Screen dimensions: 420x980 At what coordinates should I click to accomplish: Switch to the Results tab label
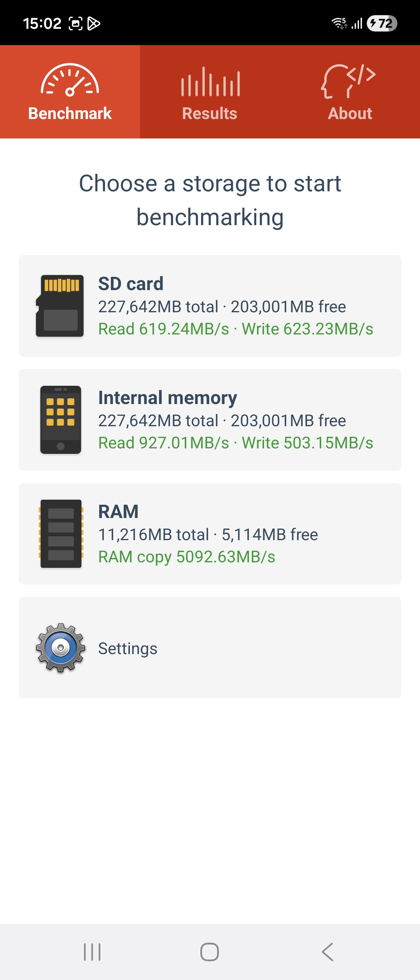pyautogui.click(x=210, y=114)
